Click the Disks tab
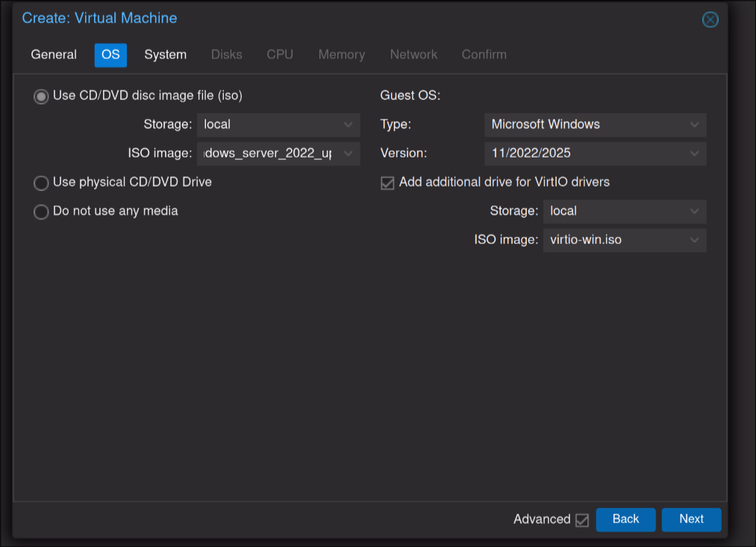The image size is (756, 547). 226,54
